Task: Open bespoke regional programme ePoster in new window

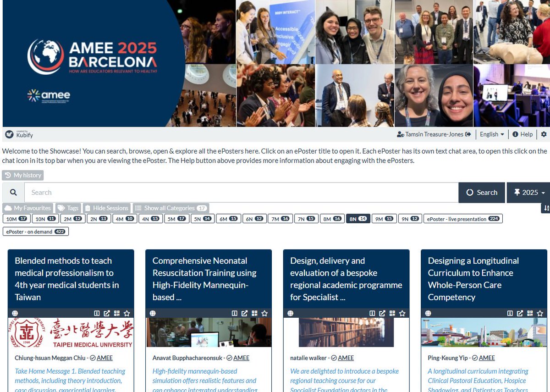Action: point(382,313)
